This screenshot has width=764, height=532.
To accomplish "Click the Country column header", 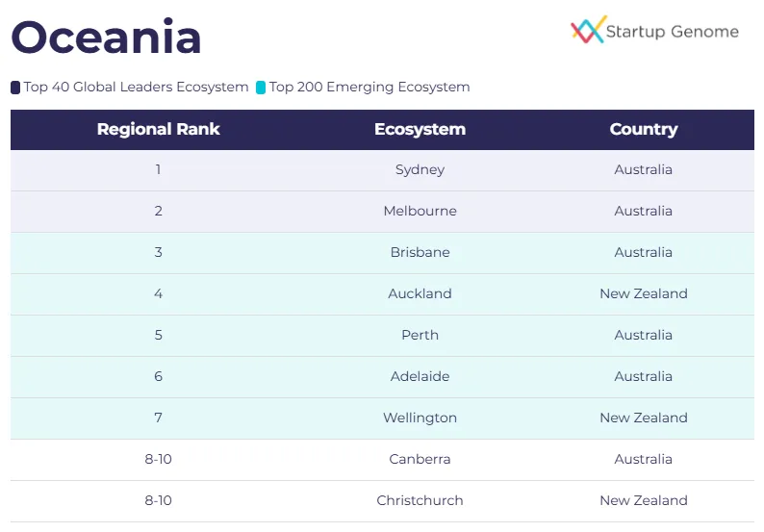I will click(644, 129).
